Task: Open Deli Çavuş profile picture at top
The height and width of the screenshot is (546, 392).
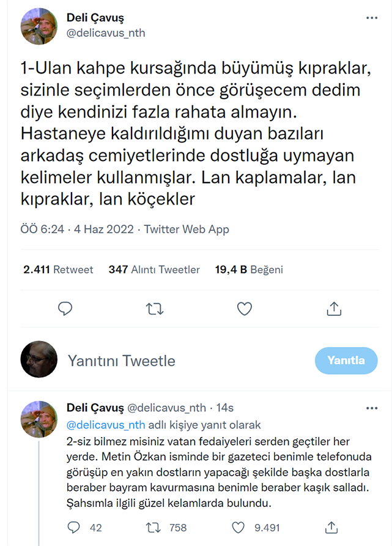Action: click(x=39, y=25)
